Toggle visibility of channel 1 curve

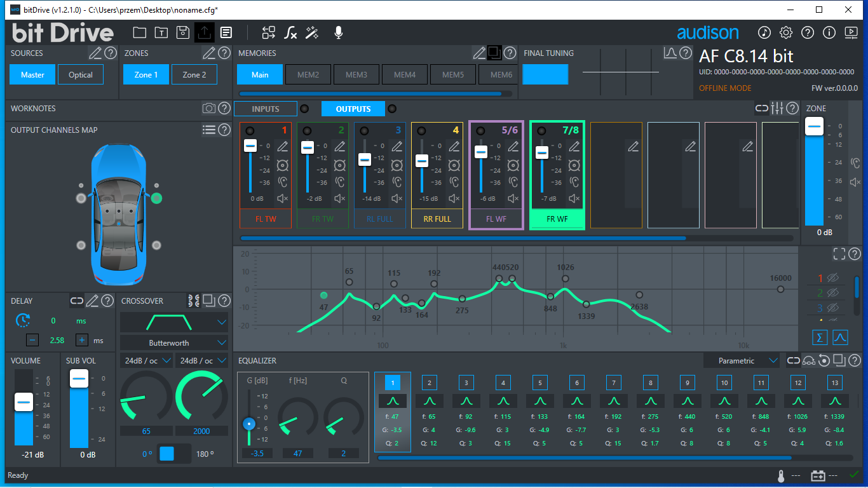click(832, 278)
